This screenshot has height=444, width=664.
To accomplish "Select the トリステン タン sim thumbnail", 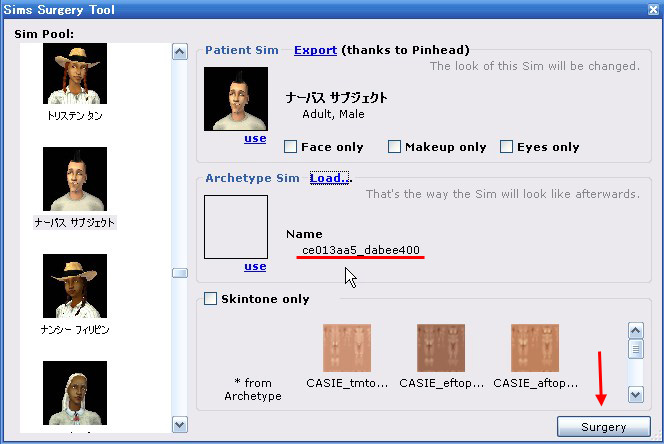I will click(x=75, y=73).
